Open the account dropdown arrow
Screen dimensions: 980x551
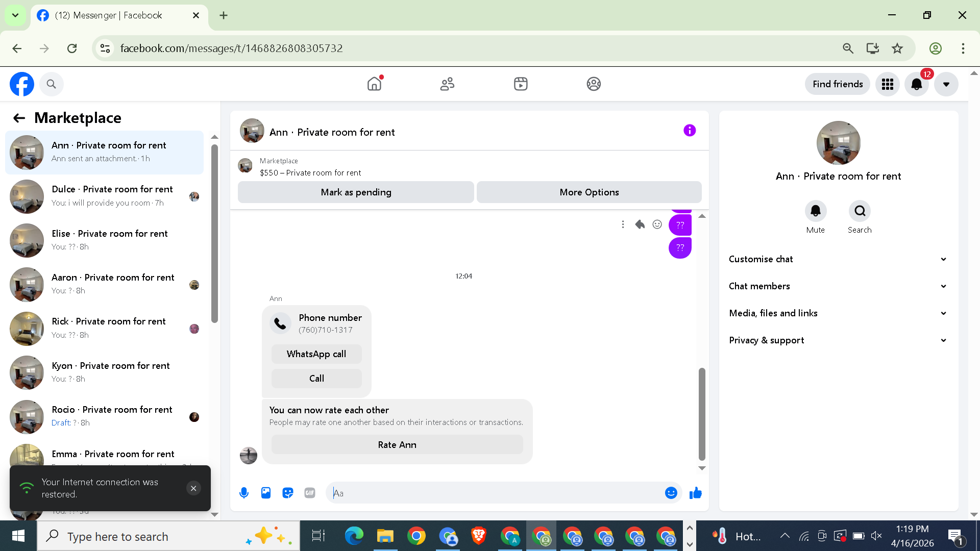(x=946, y=84)
